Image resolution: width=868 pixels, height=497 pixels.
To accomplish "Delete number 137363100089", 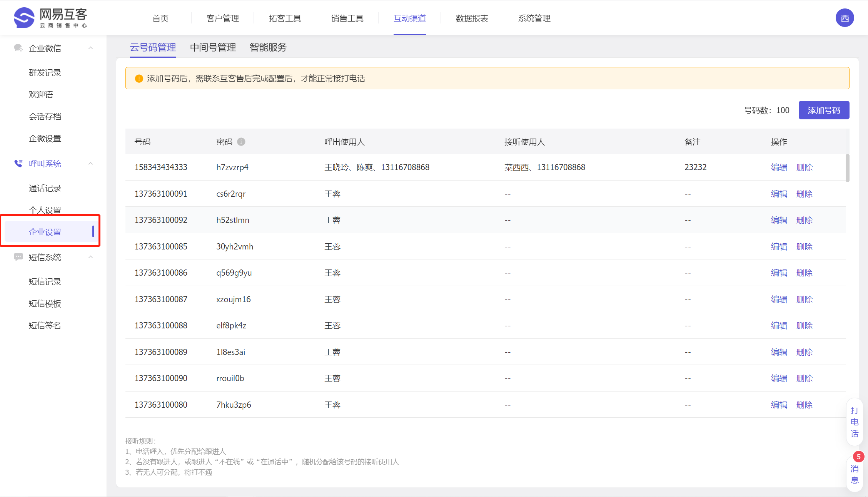I will pyautogui.click(x=805, y=352).
